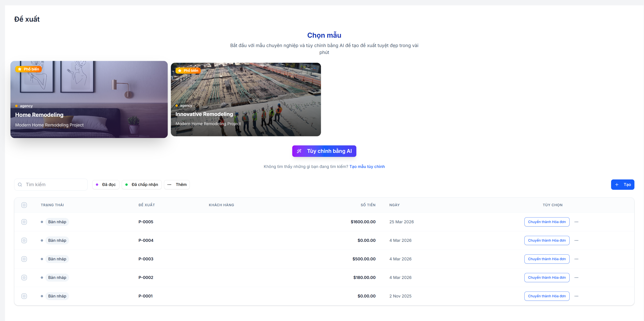Open more options for proposal P-0003
This screenshot has width=644, height=321.
coord(576,259)
